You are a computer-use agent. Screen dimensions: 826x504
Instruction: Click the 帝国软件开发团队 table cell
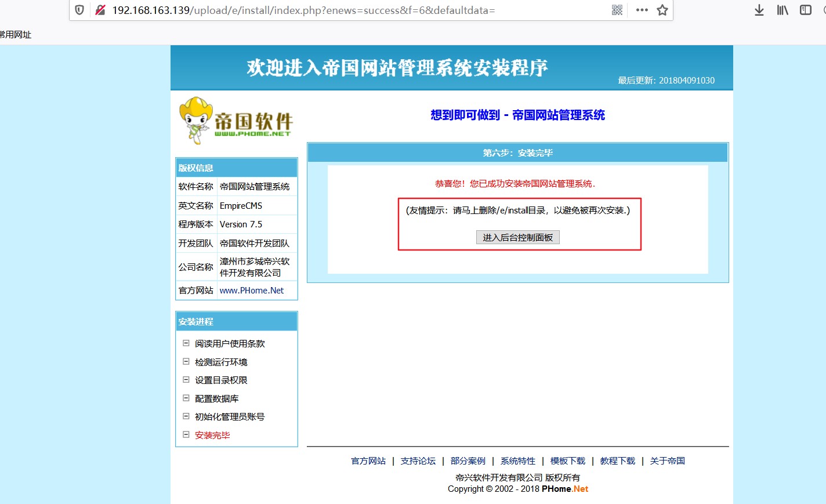(257, 244)
